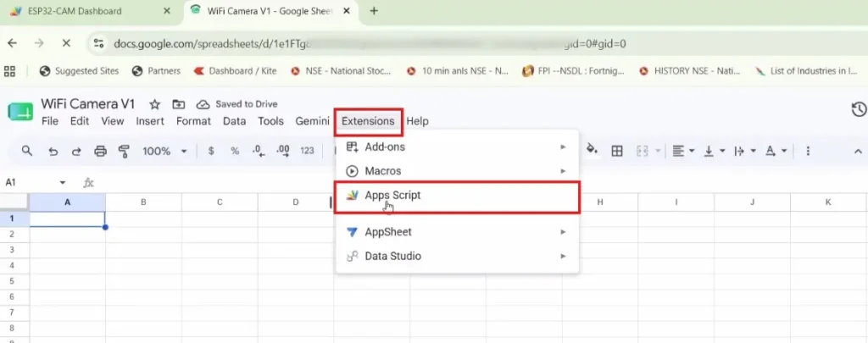Open more number formats 123
Screen dimensions: 868x343
pyautogui.click(x=307, y=151)
